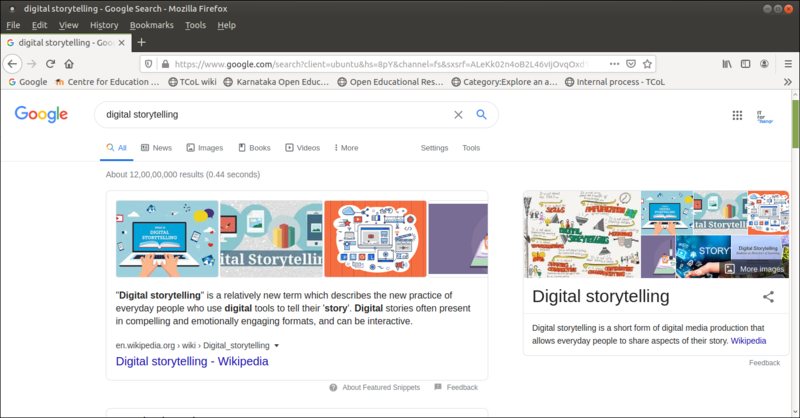Screen dimensions: 800x418
Task: Open the View menu
Action: [x=68, y=25]
